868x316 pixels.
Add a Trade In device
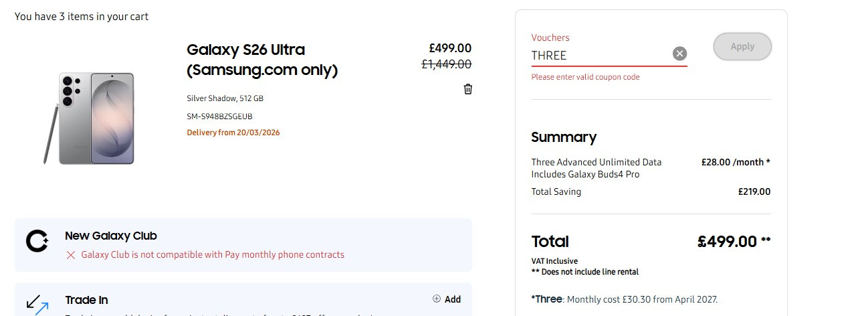click(x=447, y=299)
